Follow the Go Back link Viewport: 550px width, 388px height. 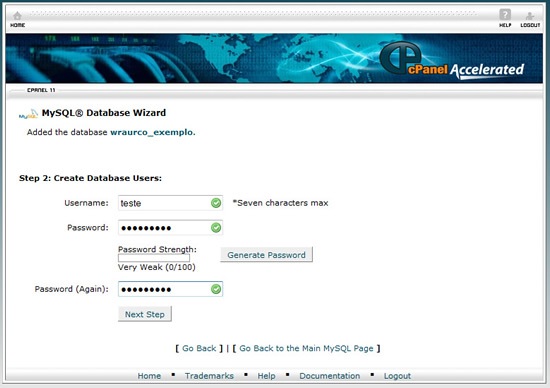coord(199,348)
